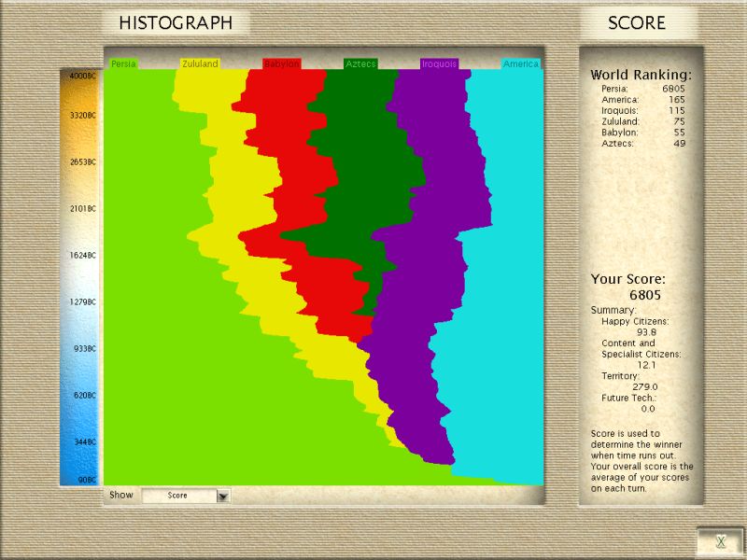This screenshot has width=747, height=560.
Task: Select Persia in the World Ranking list
Action: (614, 89)
